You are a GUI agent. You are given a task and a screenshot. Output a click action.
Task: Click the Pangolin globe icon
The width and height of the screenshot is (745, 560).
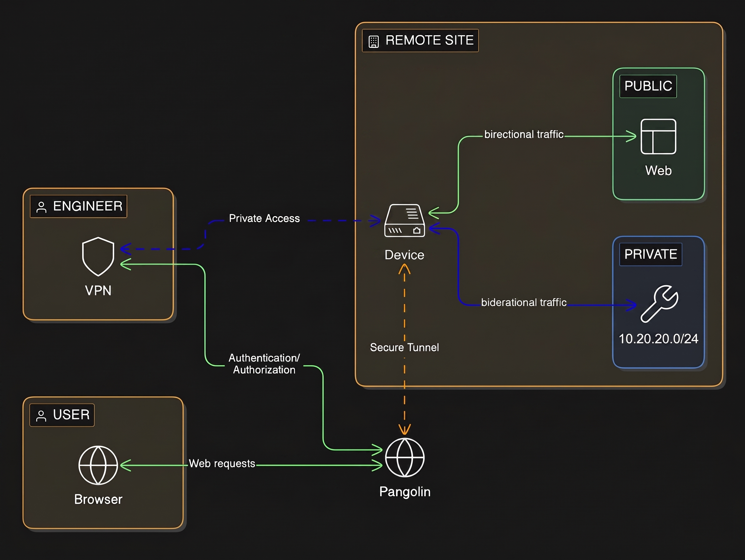[x=404, y=457]
